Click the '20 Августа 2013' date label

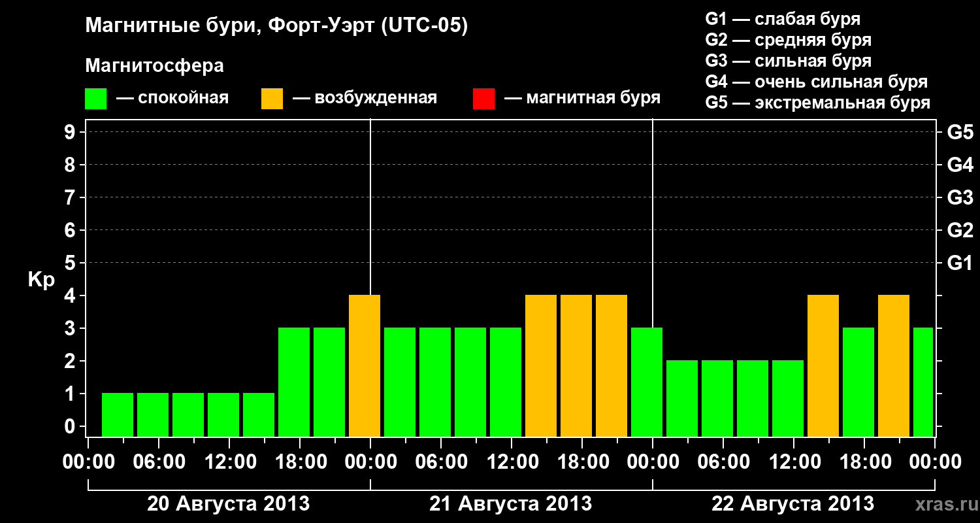229,503
